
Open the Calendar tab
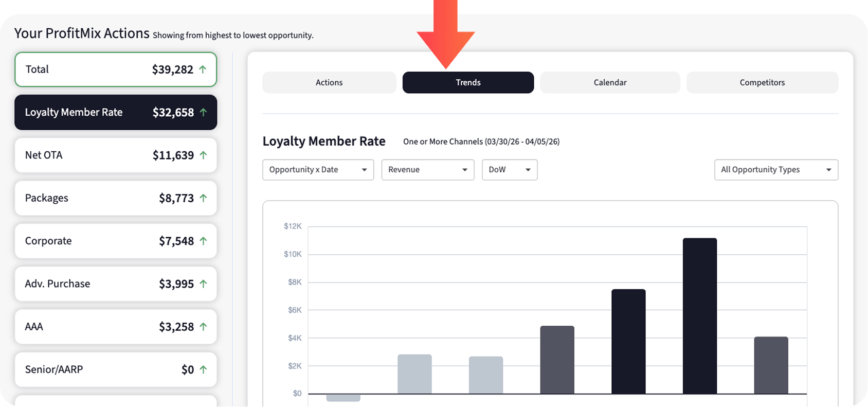pos(610,82)
